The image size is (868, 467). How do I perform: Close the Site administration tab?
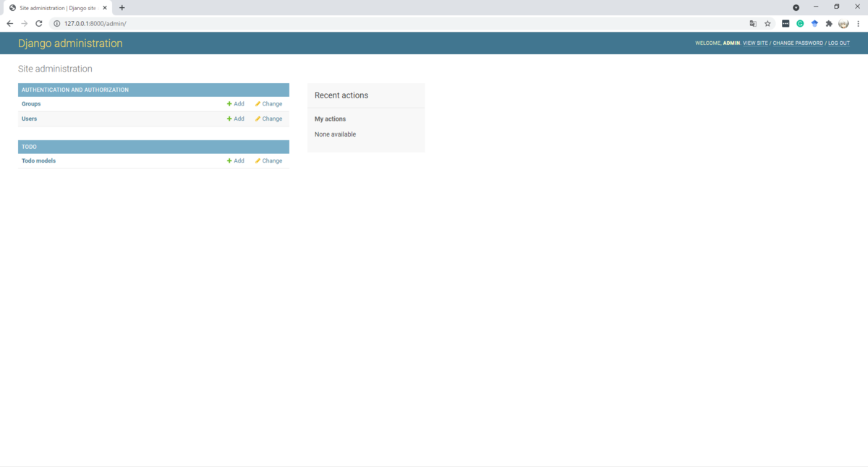(104, 7)
